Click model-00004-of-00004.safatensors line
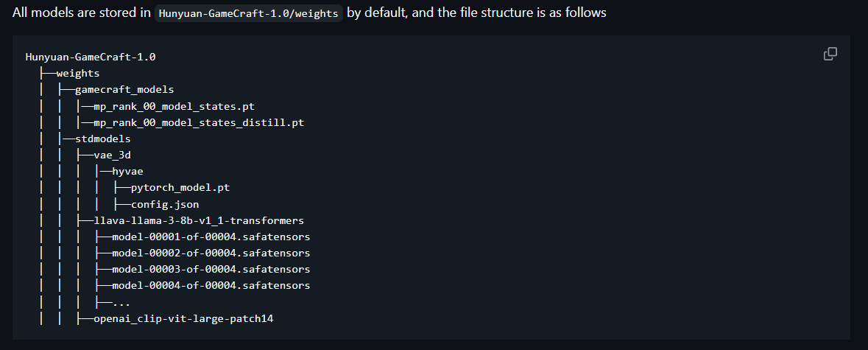 click(x=211, y=285)
